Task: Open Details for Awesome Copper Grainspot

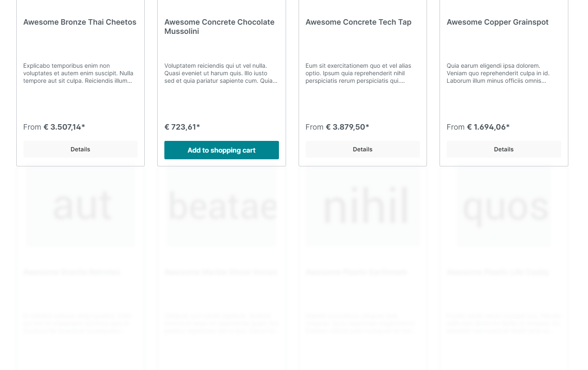Action: point(504,149)
